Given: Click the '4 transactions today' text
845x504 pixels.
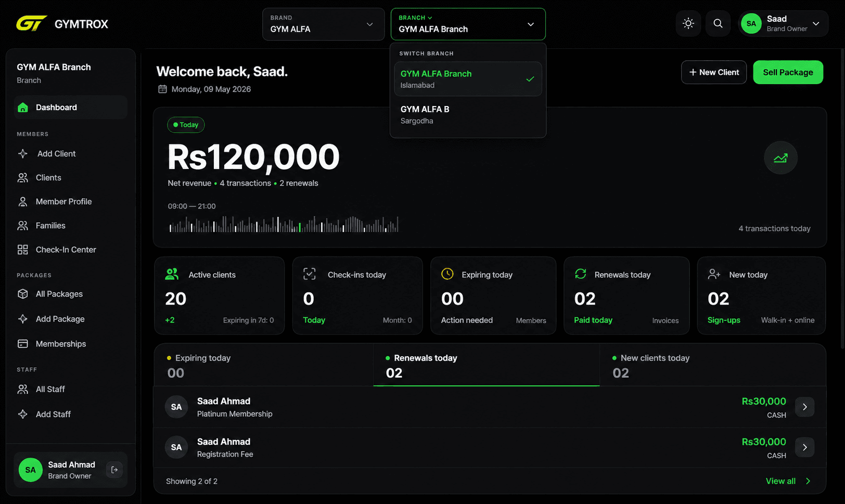Looking at the screenshot, I should point(774,228).
